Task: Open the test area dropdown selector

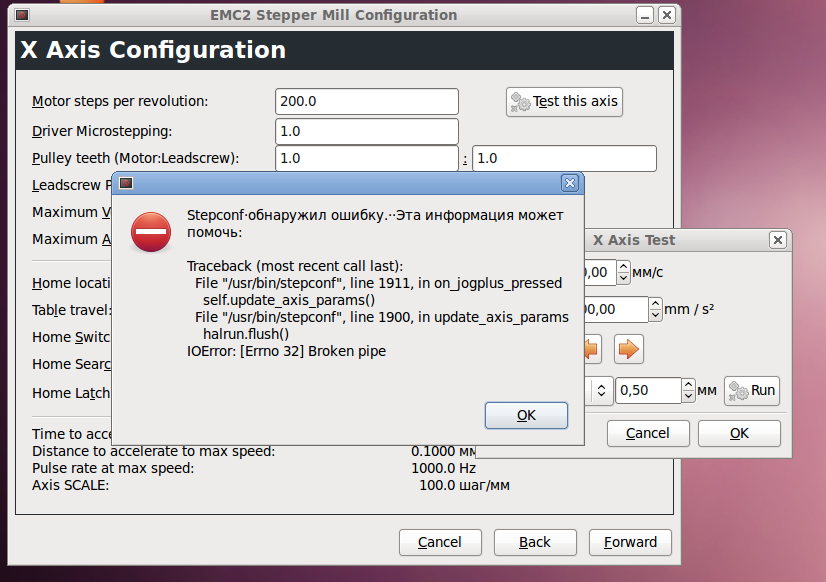Action: pos(601,390)
